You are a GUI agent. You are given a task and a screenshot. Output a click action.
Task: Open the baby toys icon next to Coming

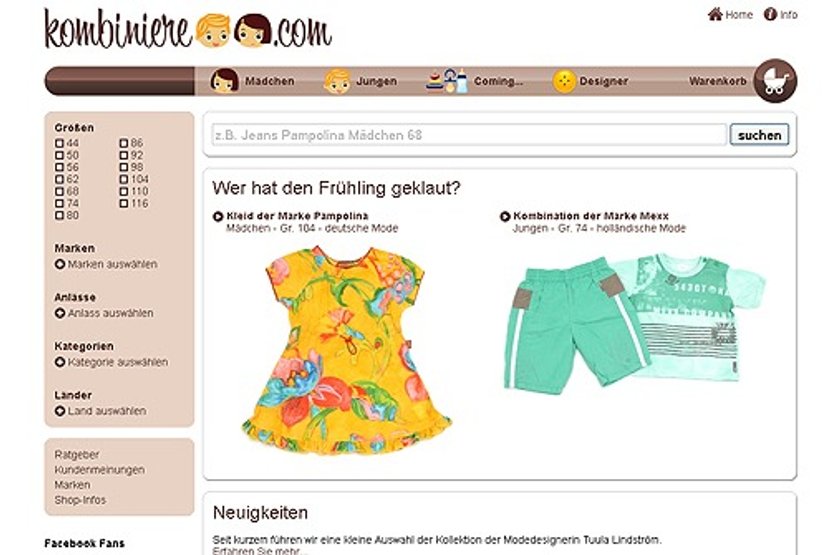[447, 81]
